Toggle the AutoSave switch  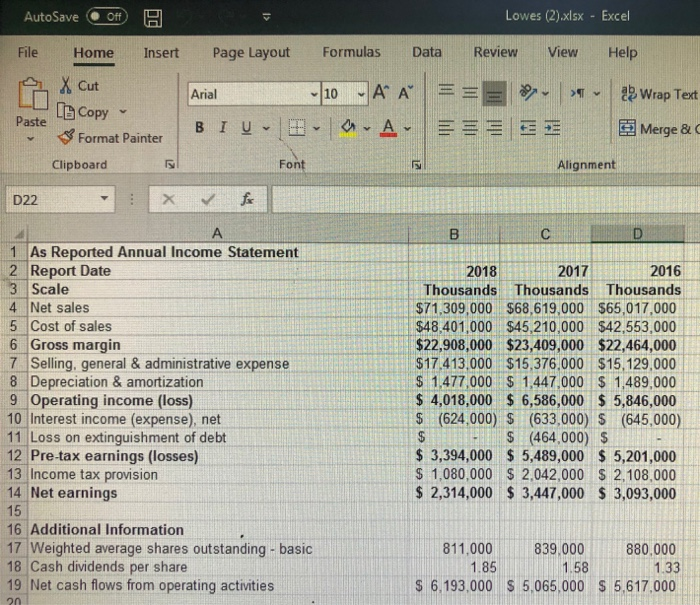(x=107, y=17)
